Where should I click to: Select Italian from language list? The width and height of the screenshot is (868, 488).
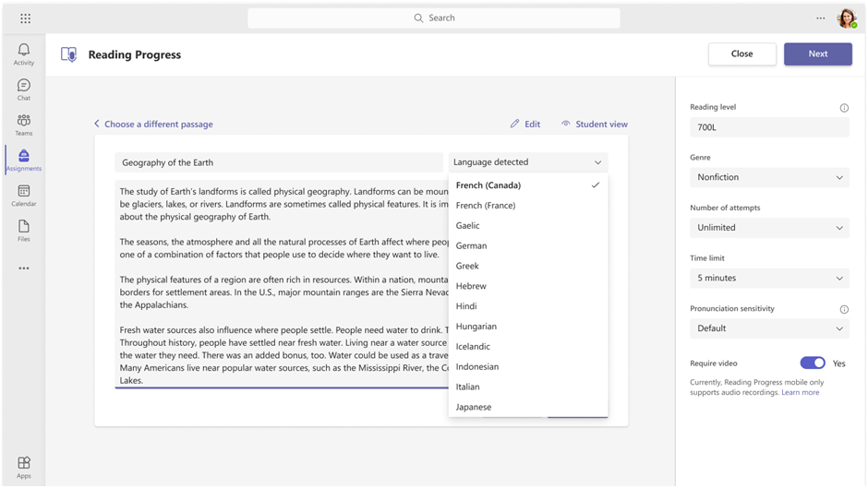pos(528,387)
